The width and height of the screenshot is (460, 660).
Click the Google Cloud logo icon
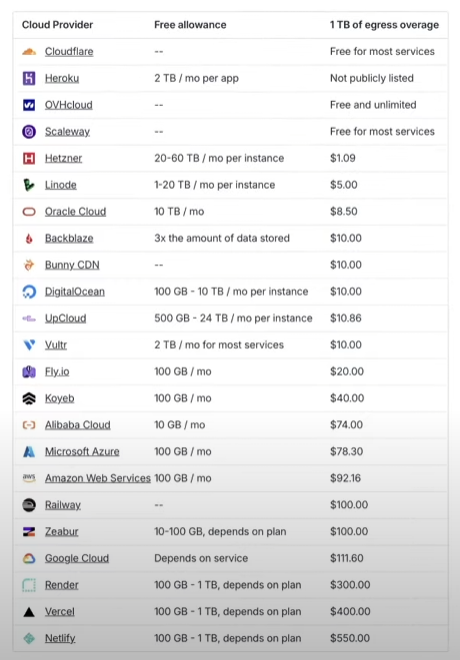[29, 559]
